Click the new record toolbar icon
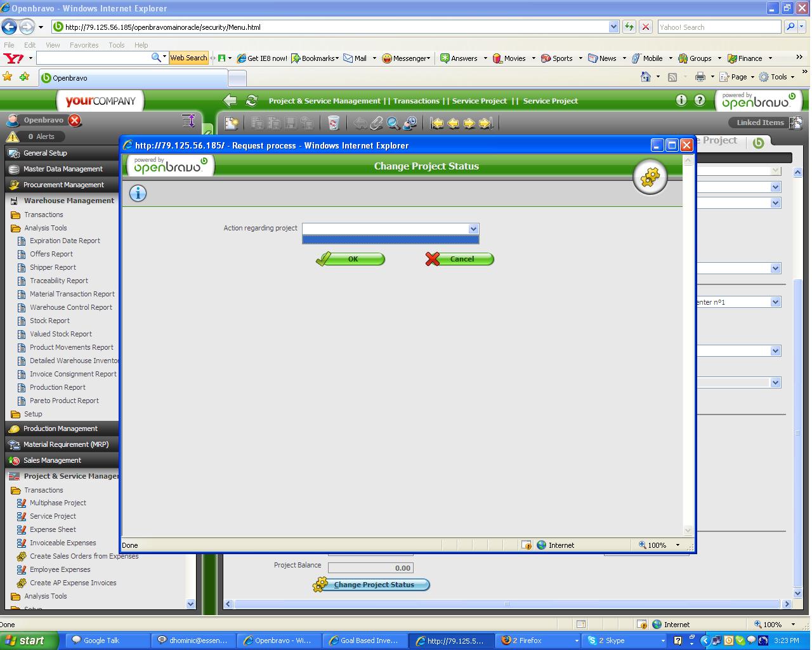The height and width of the screenshot is (650, 812). [232, 123]
